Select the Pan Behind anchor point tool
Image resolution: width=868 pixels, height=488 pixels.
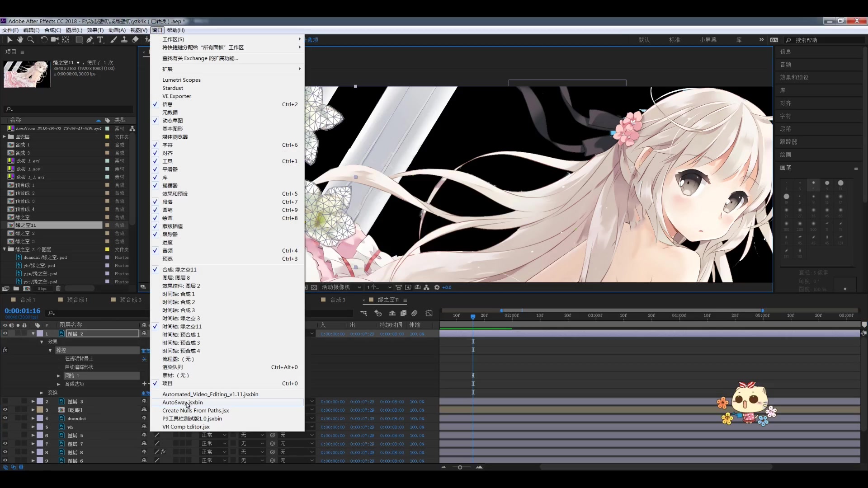tap(66, 40)
